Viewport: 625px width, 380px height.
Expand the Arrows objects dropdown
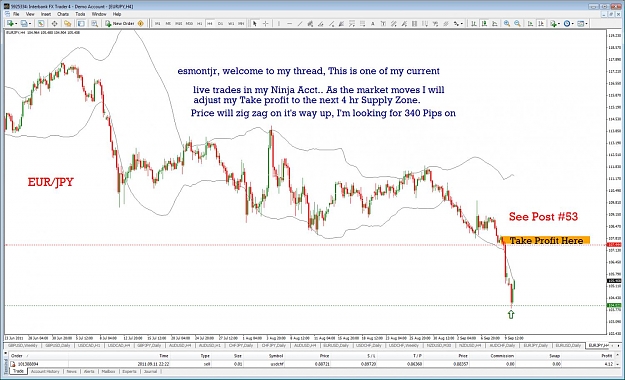click(x=462, y=24)
